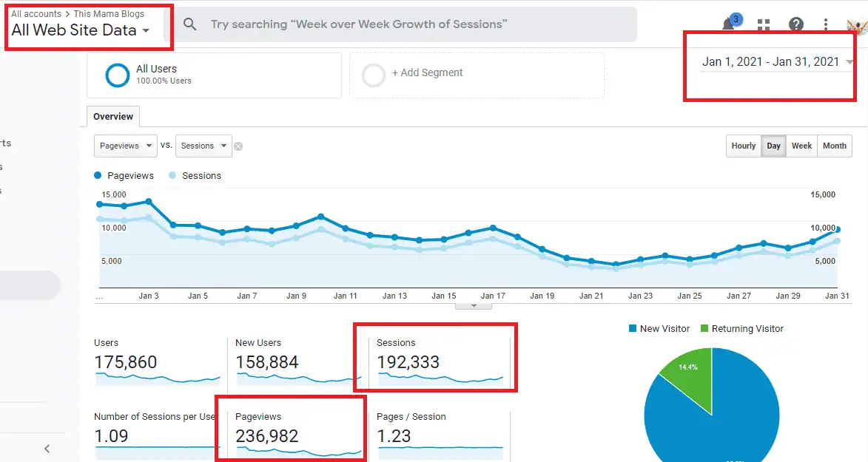
Task: Select the Overview tab
Action: [113, 117]
